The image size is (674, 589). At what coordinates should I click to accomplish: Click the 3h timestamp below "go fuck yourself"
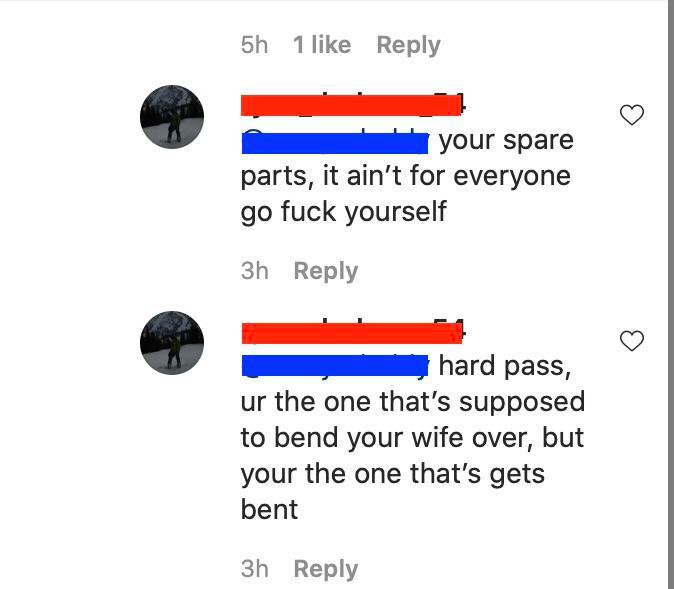pyautogui.click(x=254, y=270)
